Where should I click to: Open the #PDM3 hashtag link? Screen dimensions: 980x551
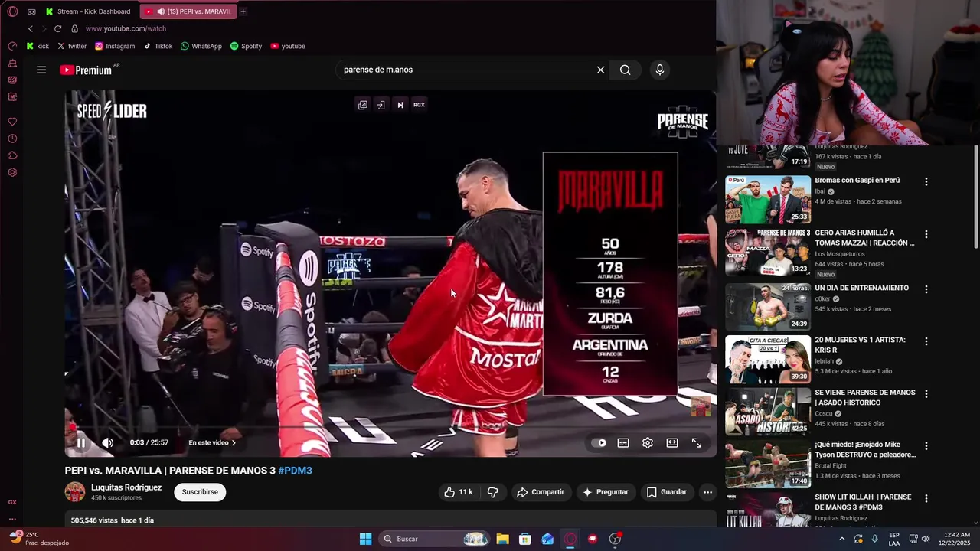pos(295,471)
